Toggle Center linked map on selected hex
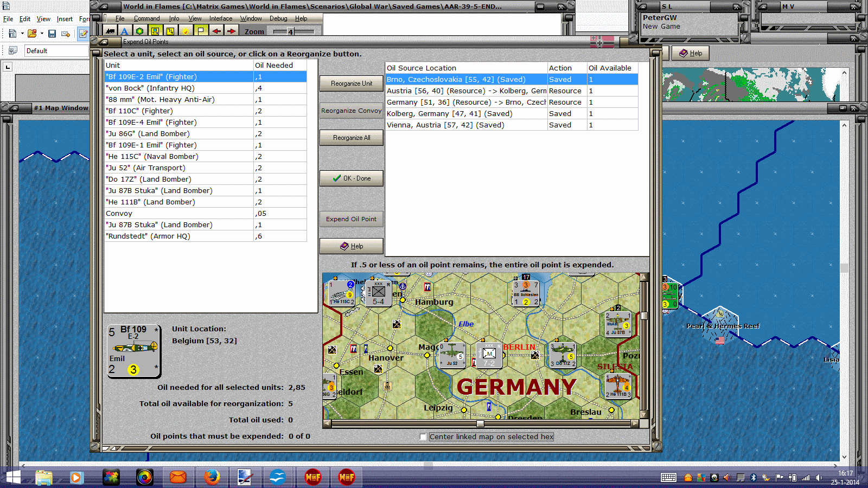This screenshot has width=868, height=488. pos(423,437)
